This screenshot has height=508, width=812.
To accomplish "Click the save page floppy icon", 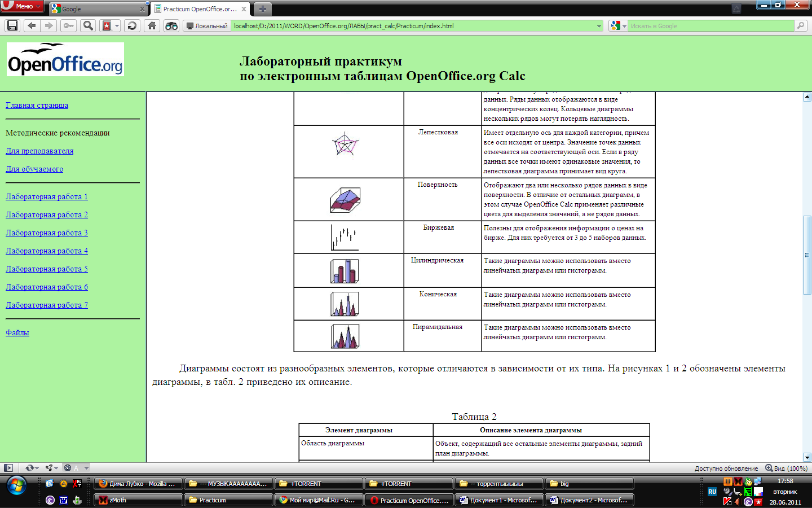I will tap(12, 25).
